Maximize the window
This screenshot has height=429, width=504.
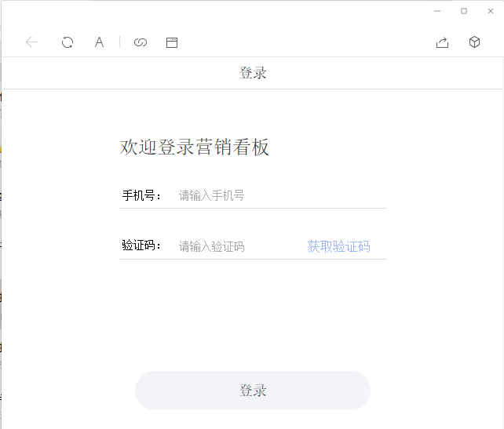pyautogui.click(x=464, y=11)
